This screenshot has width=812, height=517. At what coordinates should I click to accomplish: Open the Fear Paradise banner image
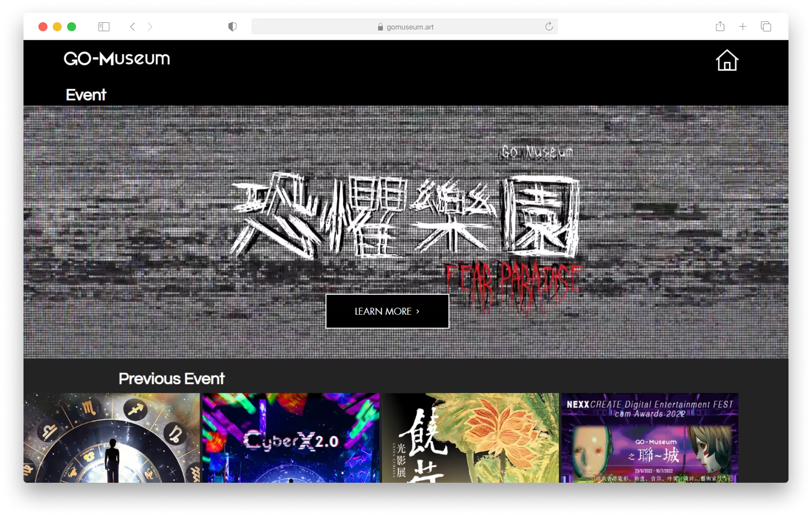click(406, 231)
